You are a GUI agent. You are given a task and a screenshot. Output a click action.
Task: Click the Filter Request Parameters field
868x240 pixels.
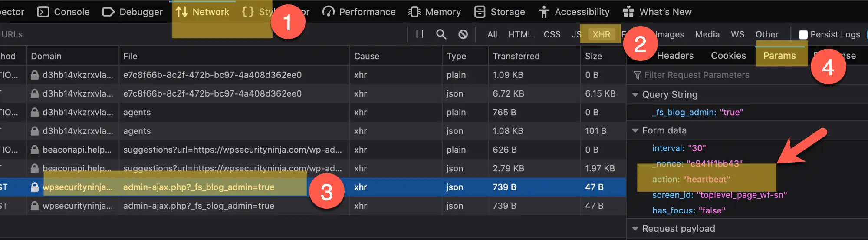(747, 75)
